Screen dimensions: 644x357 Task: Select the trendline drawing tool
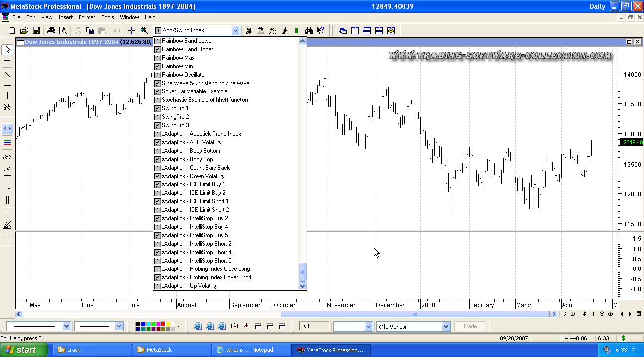pyautogui.click(x=7, y=75)
